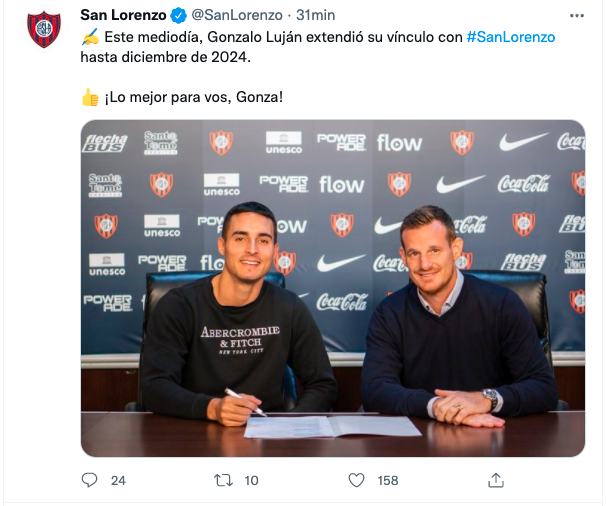This screenshot has height=506, width=607.
Task: Open the @SanLorenzo handle link
Action: pyautogui.click(x=237, y=15)
